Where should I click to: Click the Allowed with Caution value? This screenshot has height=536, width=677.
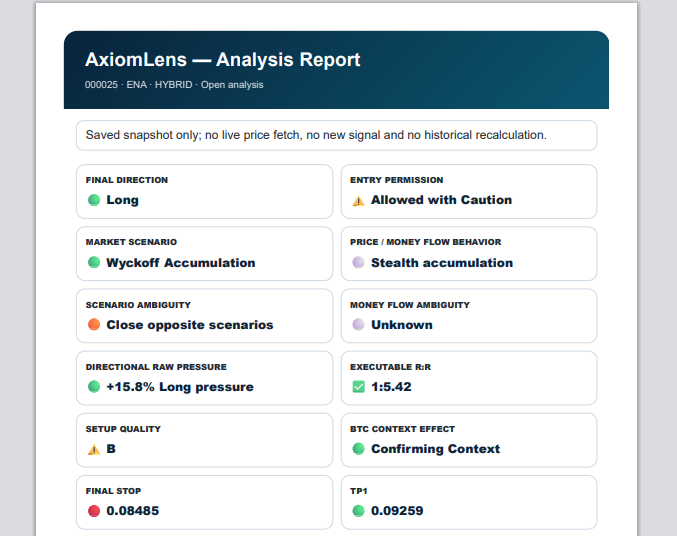442,200
